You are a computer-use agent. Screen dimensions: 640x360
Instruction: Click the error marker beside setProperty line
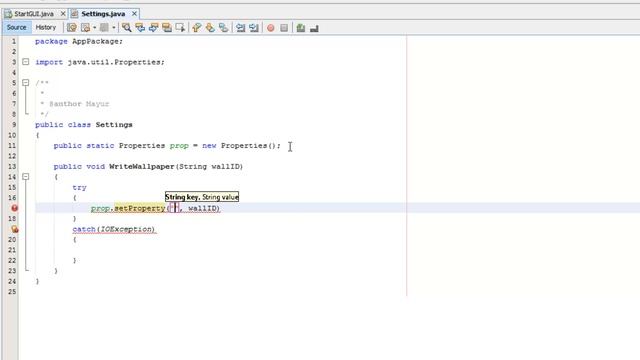click(x=14, y=208)
